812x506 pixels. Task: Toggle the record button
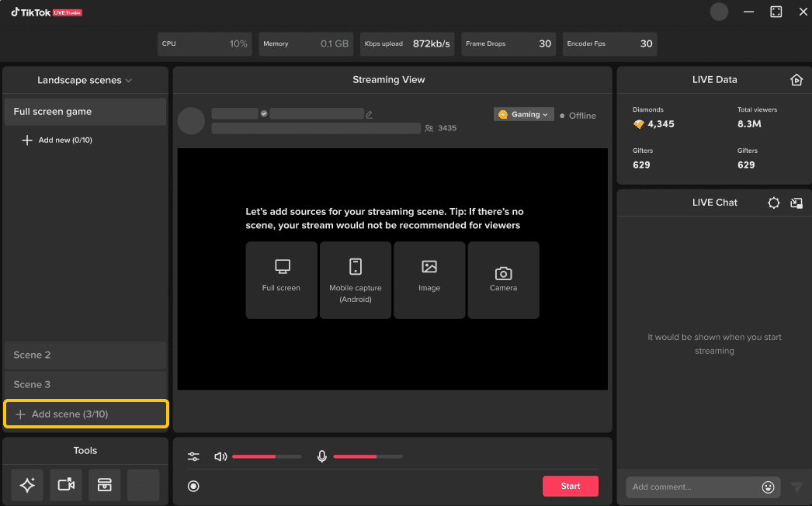pyautogui.click(x=193, y=487)
